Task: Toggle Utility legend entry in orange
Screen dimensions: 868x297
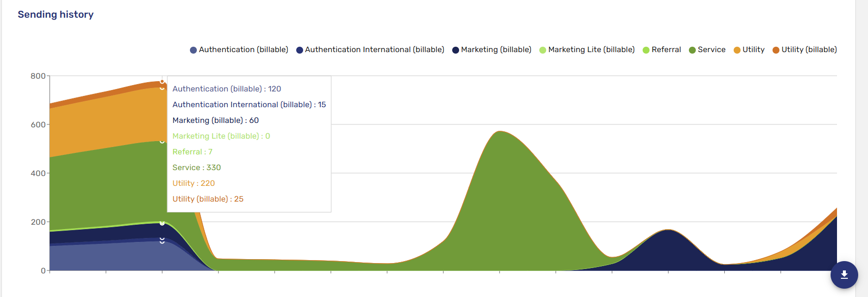Action: 749,50
